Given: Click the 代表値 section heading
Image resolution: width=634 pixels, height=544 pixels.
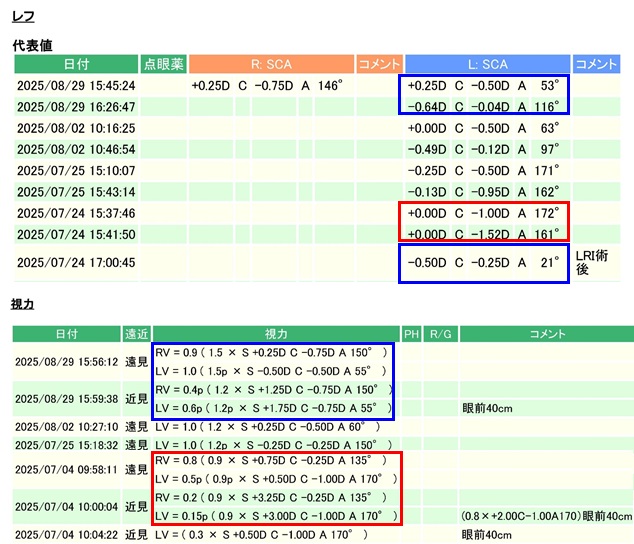Looking at the screenshot, I should (32, 46).
